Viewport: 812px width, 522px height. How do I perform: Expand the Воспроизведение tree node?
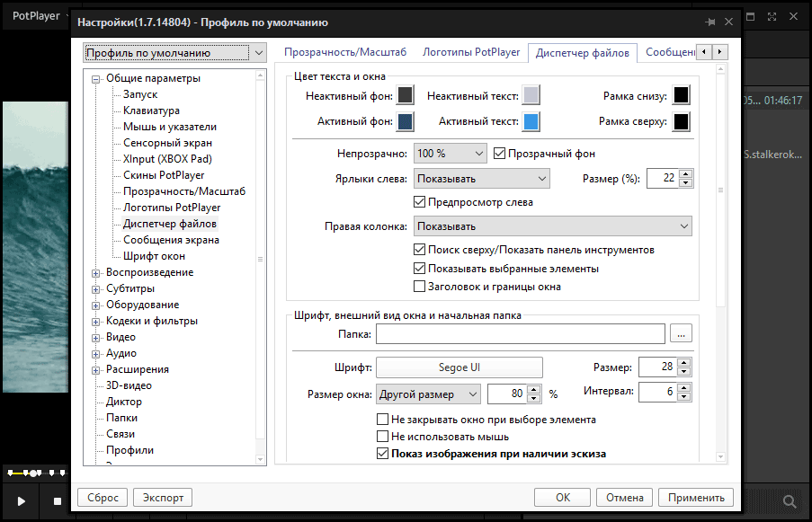[x=95, y=273]
